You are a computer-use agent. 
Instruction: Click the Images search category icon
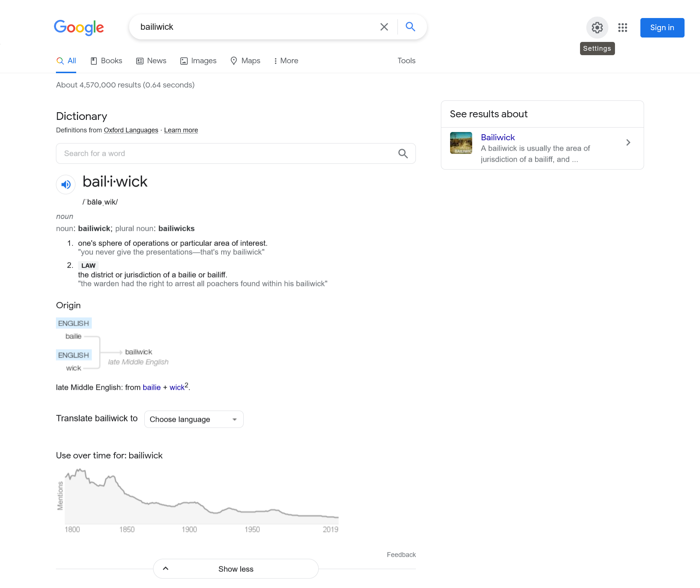point(184,61)
